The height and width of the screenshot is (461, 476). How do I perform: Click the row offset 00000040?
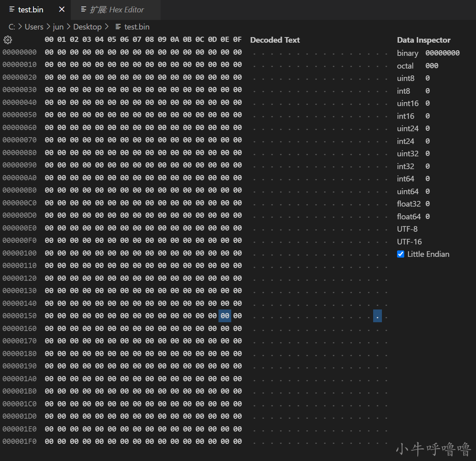tap(20, 102)
